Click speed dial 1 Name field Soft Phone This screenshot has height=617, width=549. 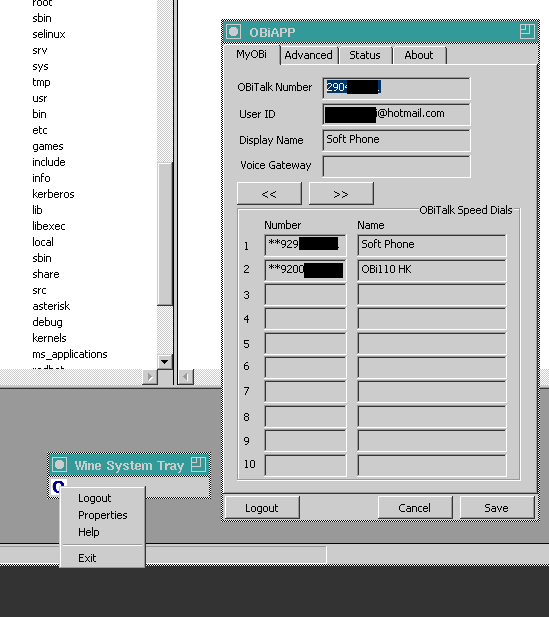(x=432, y=245)
